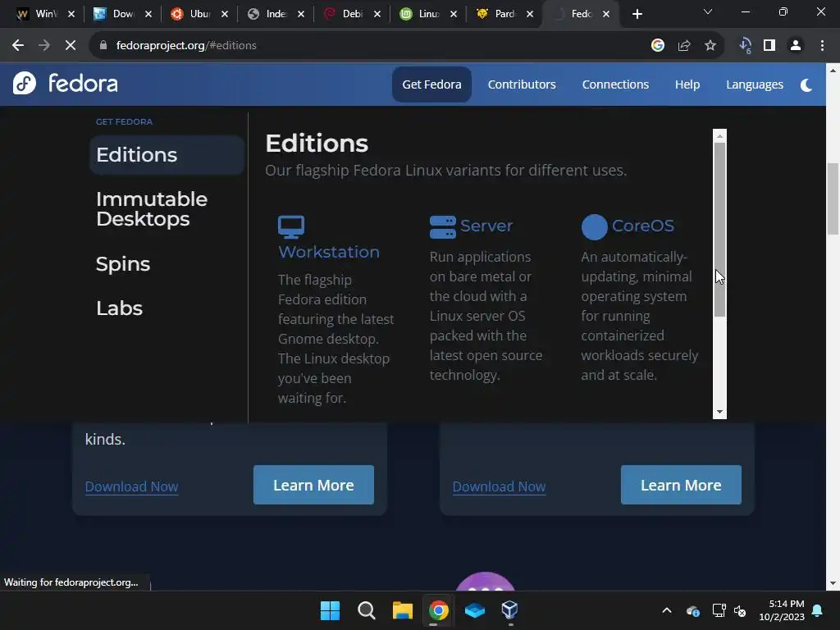
Task: Click the main page vertical scrollbar thumb
Action: [833, 199]
